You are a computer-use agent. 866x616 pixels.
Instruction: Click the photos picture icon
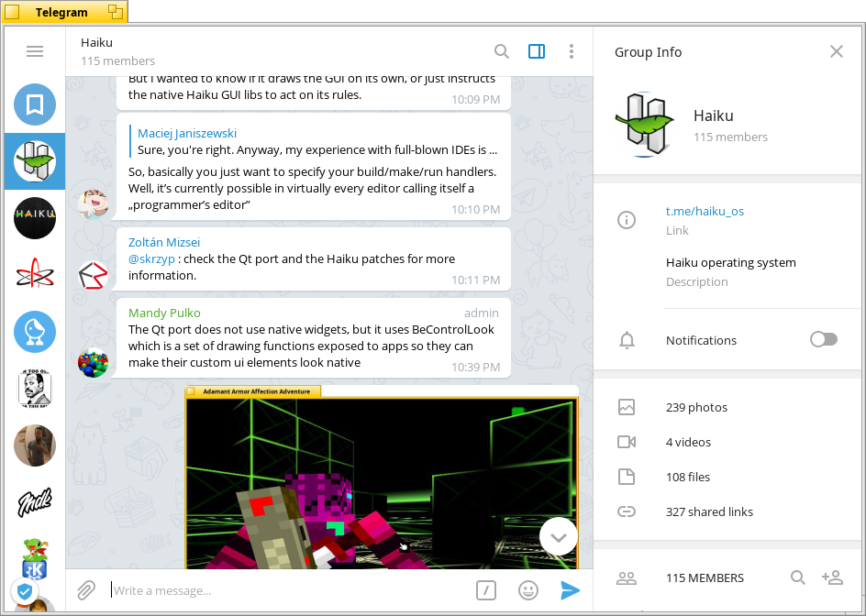tap(627, 407)
